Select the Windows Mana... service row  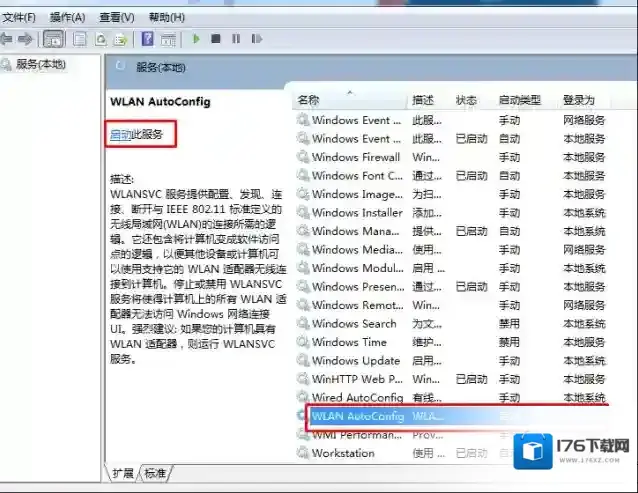452,231
